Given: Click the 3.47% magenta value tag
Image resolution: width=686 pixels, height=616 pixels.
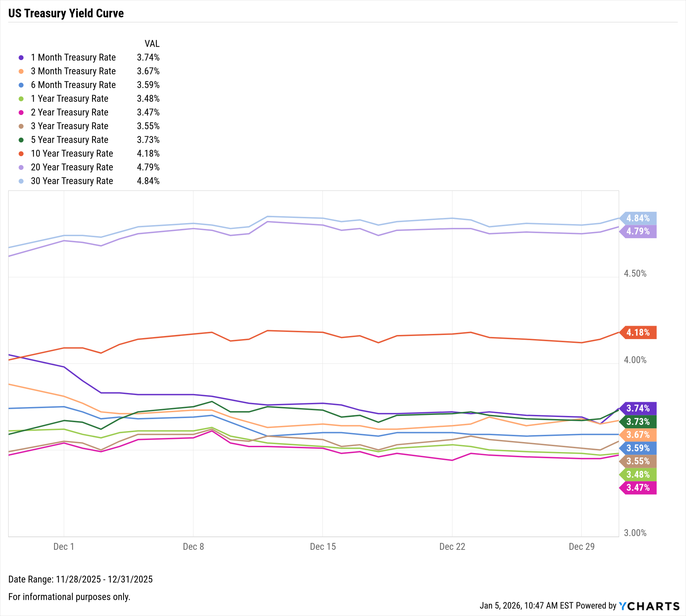Looking at the screenshot, I should tap(638, 488).
